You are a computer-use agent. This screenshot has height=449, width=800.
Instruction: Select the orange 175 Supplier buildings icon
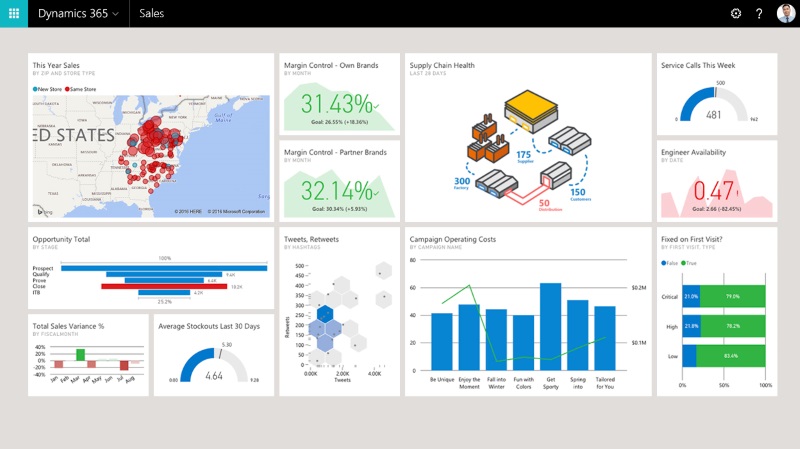[488, 138]
